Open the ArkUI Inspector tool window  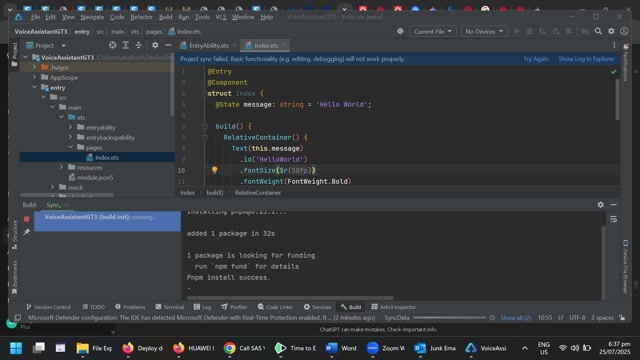tap(393, 307)
